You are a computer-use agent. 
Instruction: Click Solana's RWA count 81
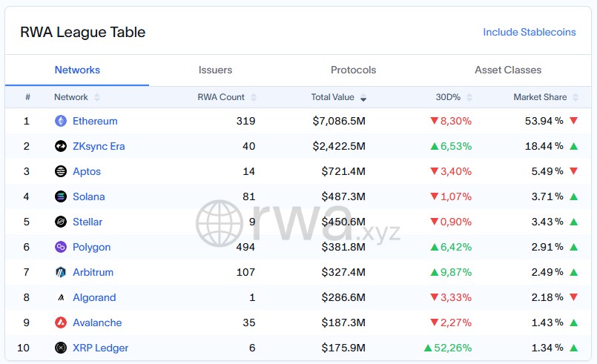(249, 196)
